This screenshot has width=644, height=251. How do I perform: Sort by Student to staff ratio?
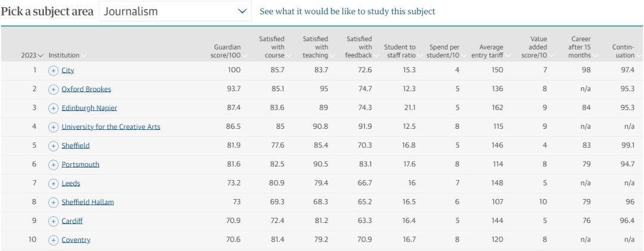[399, 51]
